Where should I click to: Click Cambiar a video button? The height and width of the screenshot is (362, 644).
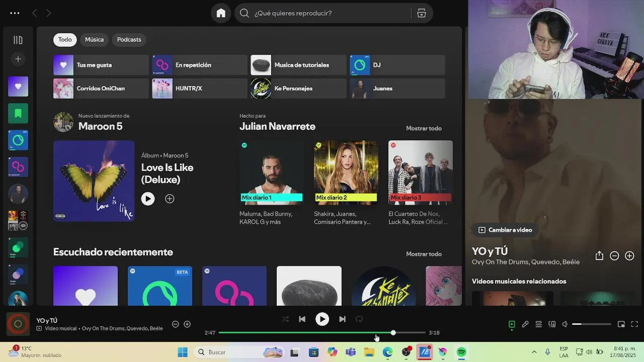point(505,230)
